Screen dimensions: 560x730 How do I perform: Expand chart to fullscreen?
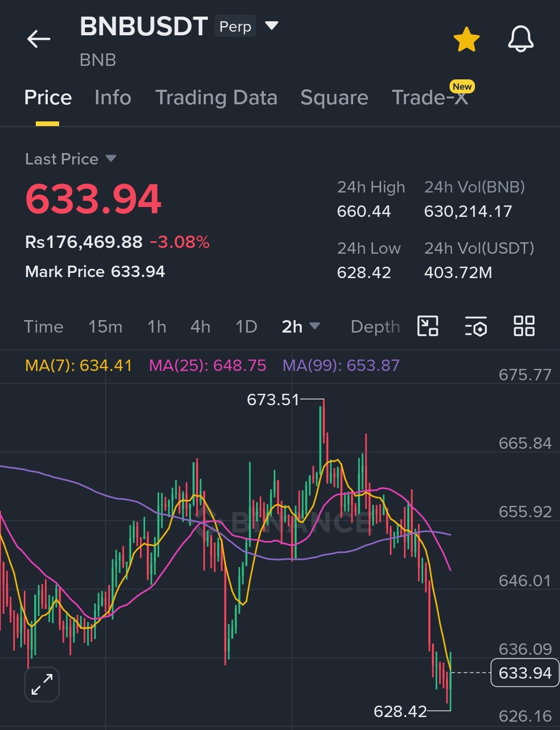[42, 684]
